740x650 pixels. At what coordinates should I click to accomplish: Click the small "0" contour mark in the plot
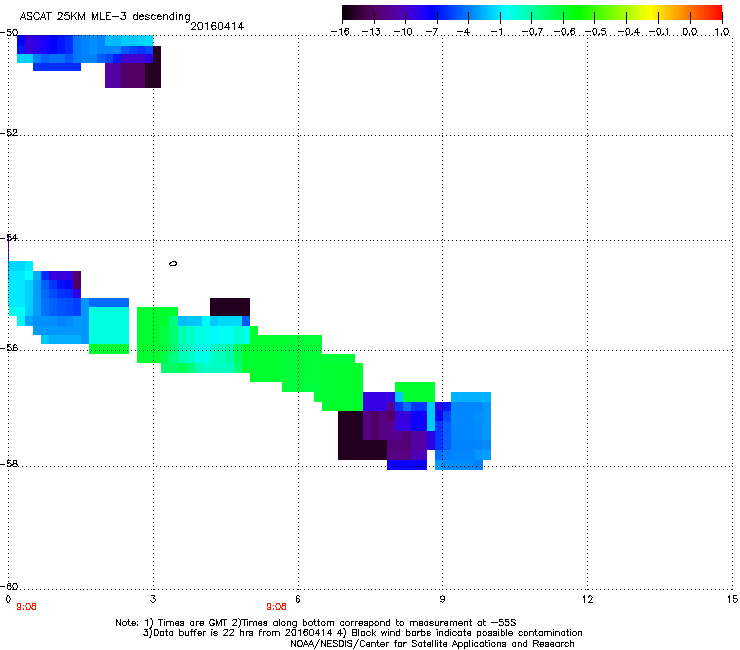[x=173, y=263]
